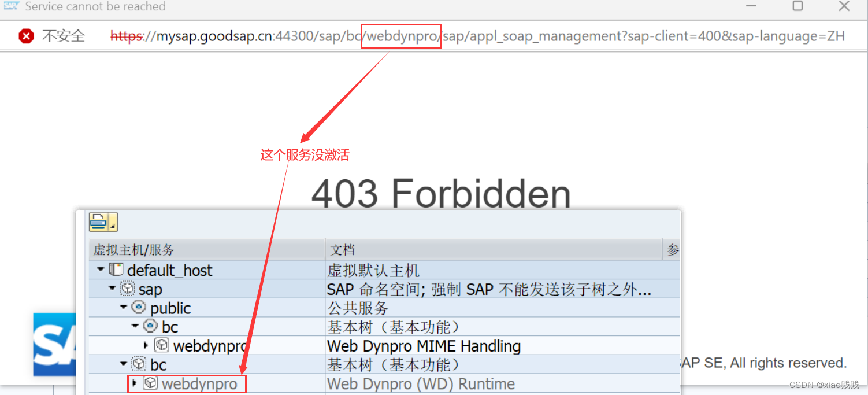Viewport: 868px width, 395px height.
Task: Click icon of bc under public
Action: click(150, 326)
